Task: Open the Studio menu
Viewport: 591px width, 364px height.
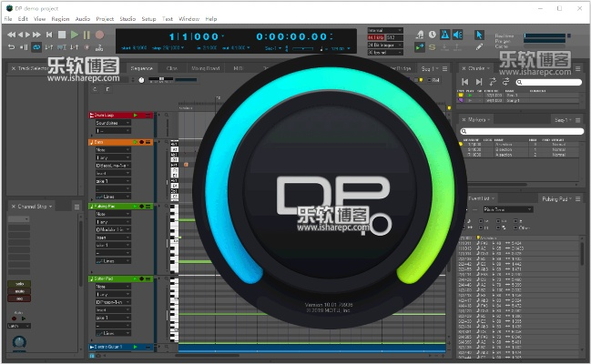Action: [127, 18]
